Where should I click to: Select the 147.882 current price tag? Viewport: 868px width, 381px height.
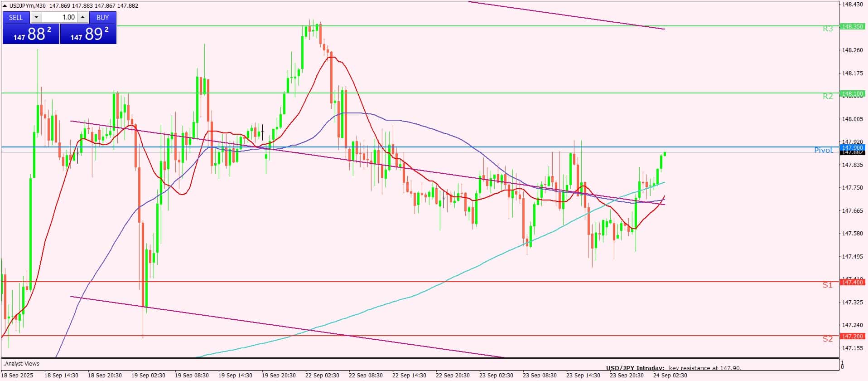[852, 152]
